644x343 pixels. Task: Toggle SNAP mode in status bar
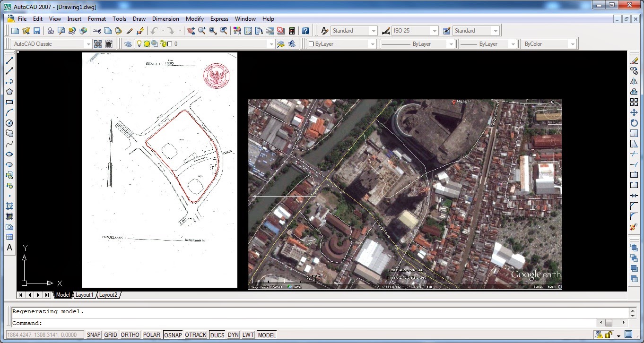click(94, 334)
